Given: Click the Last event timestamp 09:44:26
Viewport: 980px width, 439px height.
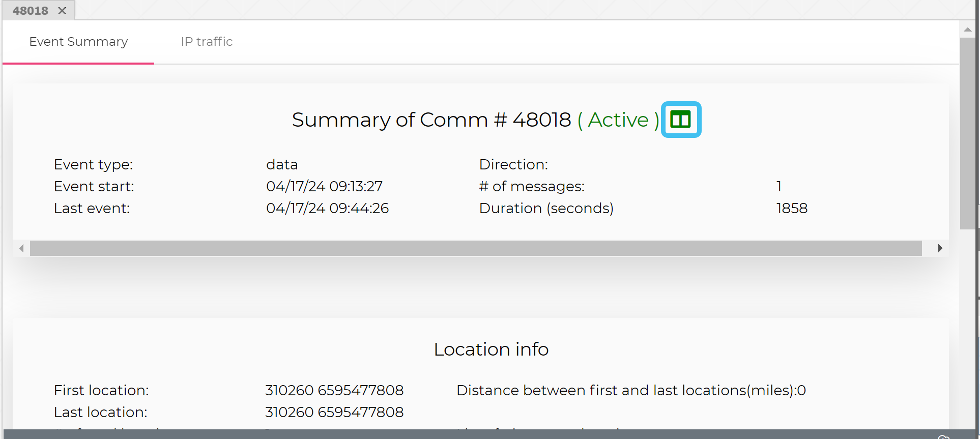Looking at the screenshot, I should 327,209.
